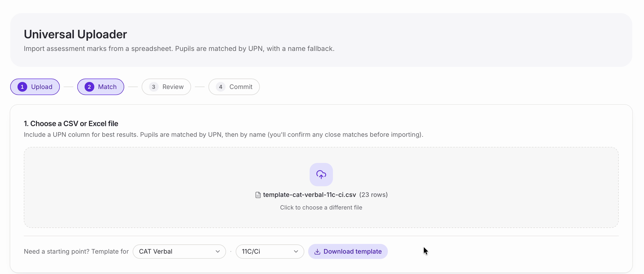Image resolution: width=644 pixels, height=274 pixels.
Task: Expand chevron on 11C/Ci selector
Action: click(296, 251)
